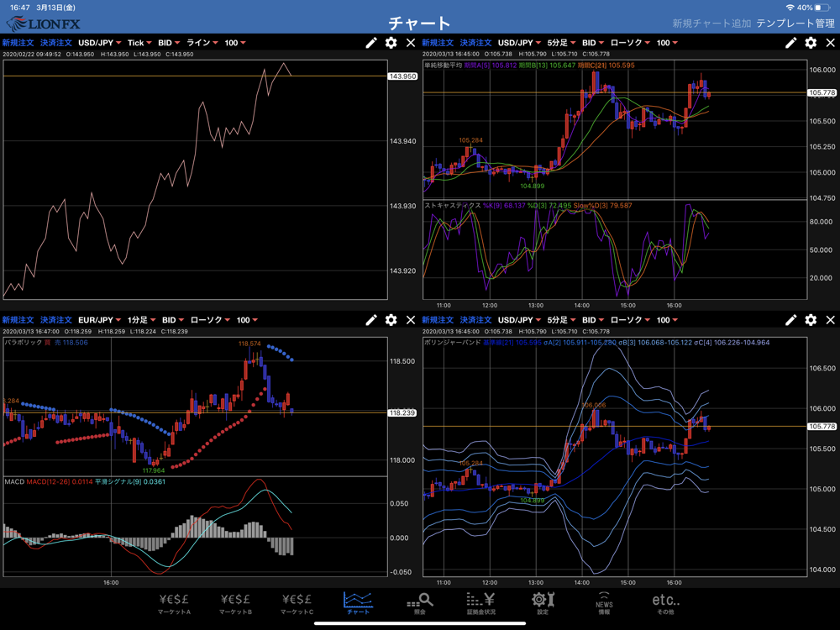The width and height of the screenshot is (840, 630).
Task: Expand the Tick timeframe dropdown
Action: pos(139,43)
